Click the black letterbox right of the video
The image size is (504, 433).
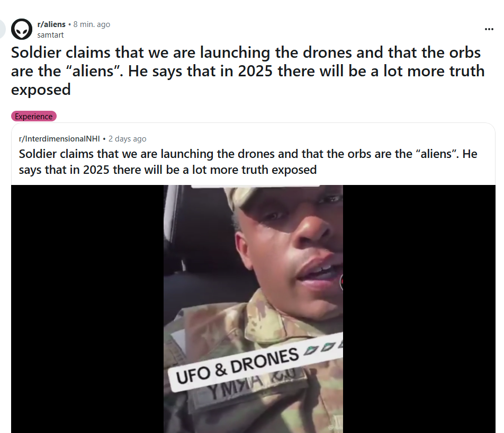click(419, 309)
